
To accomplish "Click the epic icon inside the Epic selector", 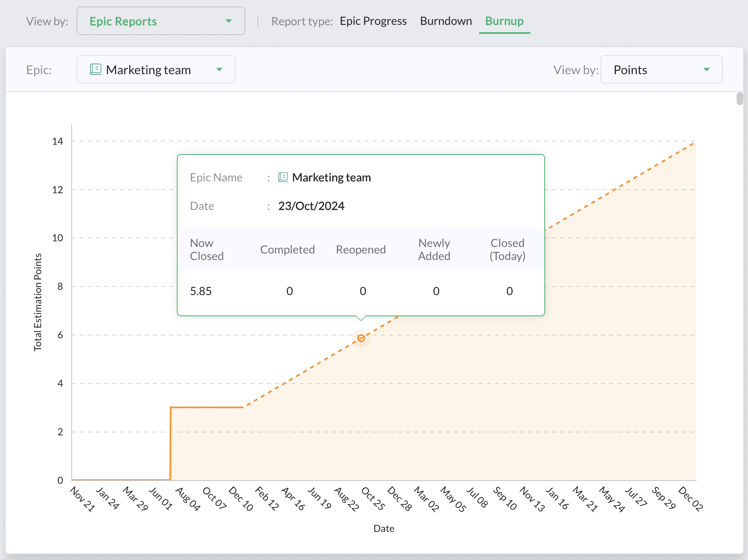I will [96, 69].
